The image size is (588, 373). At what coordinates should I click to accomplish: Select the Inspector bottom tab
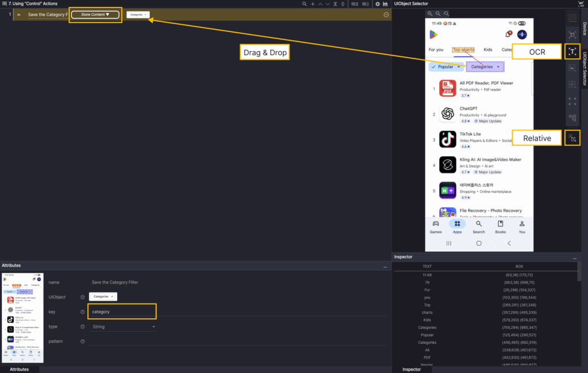(411, 369)
